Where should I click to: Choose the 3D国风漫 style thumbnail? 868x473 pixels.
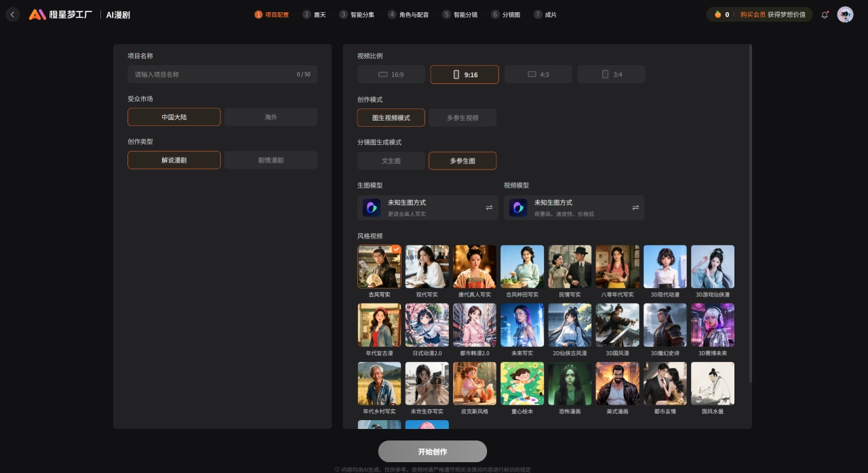pyautogui.click(x=618, y=325)
